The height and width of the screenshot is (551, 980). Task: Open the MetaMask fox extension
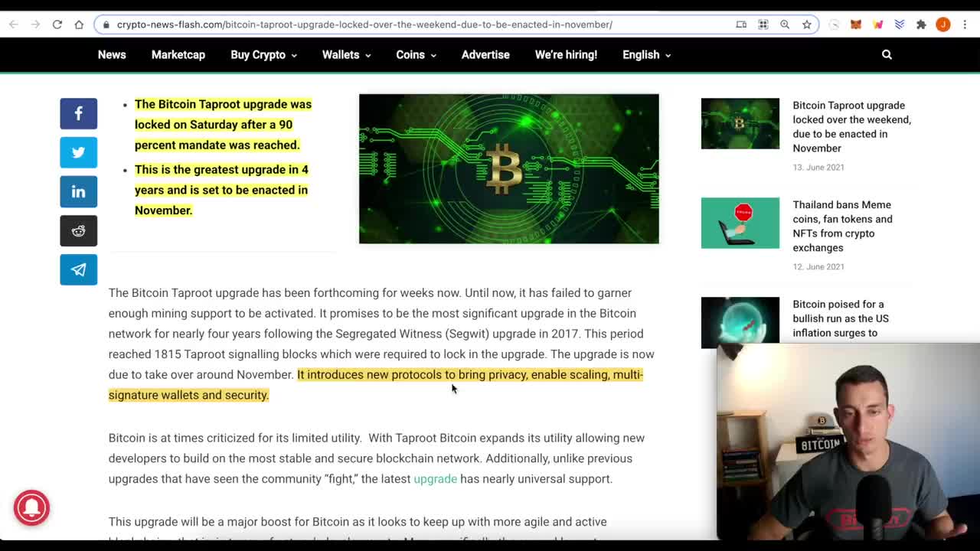856,24
